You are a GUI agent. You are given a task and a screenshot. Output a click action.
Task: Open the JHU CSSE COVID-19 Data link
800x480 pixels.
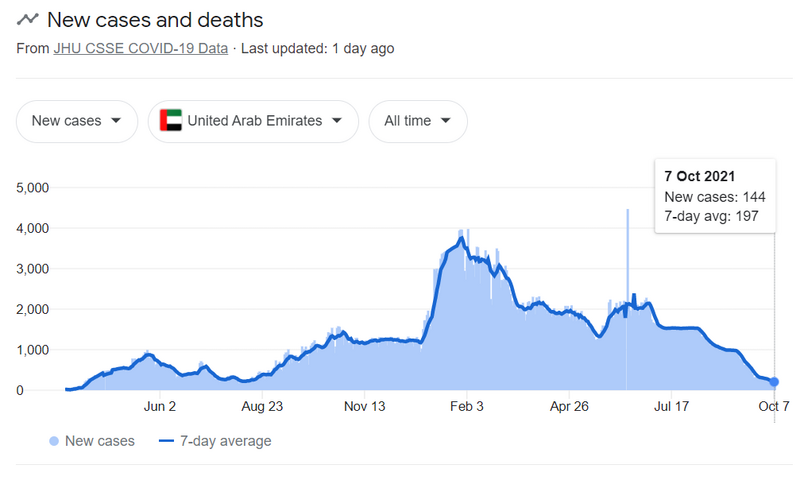pyautogui.click(x=141, y=48)
